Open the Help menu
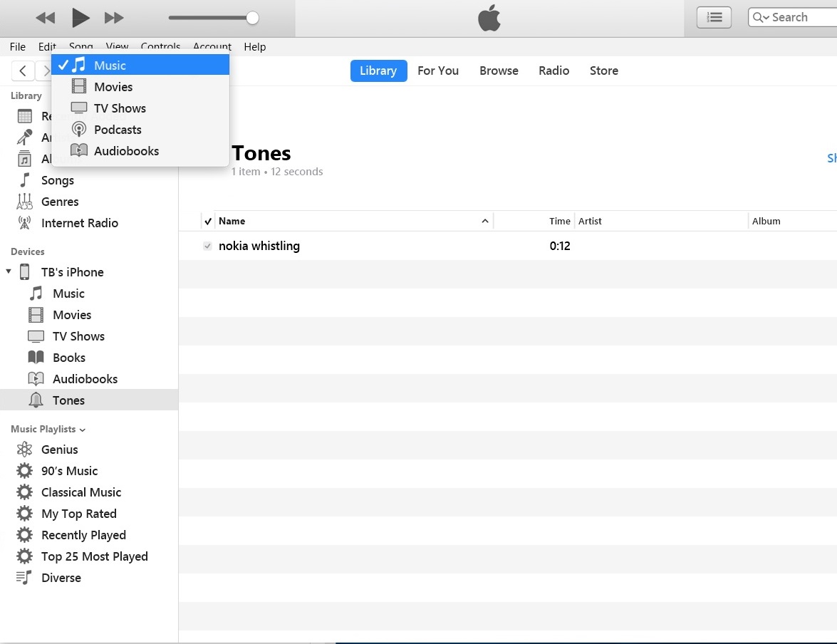This screenshot has height=644, width=837. [254, 47]
